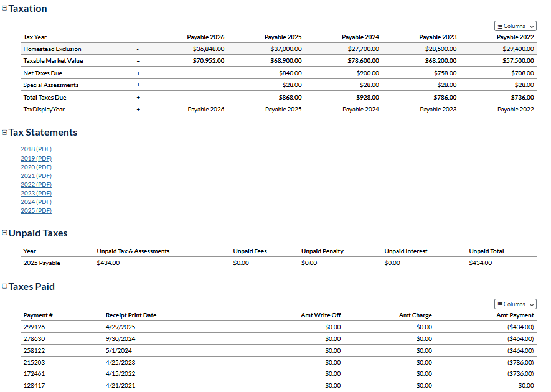The image size is (551, 392).
Task: Click the Receipt Print Date column header
Action: [x=131, y=315]
